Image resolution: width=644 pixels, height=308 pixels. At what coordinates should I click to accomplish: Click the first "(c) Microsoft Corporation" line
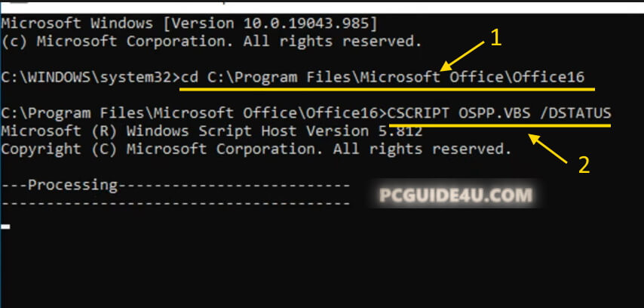coord(212,39)
